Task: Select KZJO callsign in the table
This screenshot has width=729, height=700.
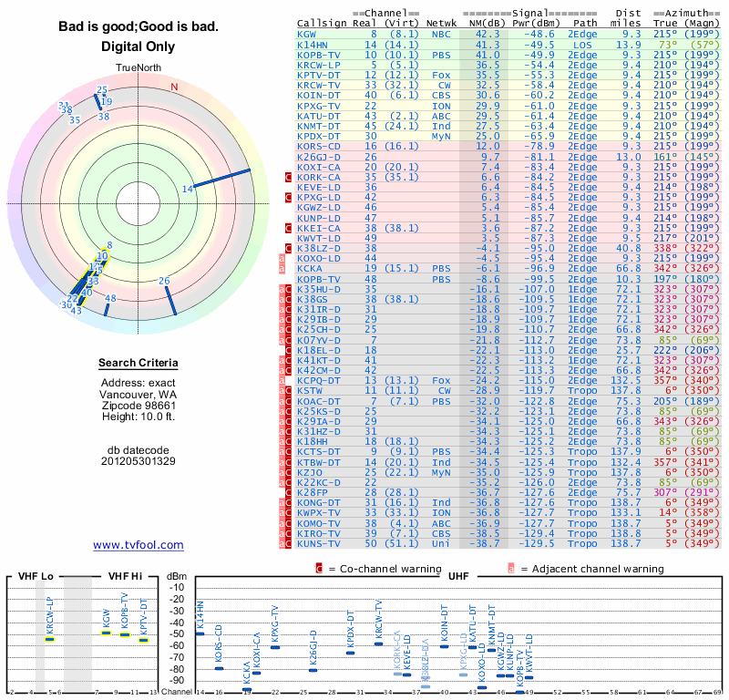Action: (x=310, y=472)
